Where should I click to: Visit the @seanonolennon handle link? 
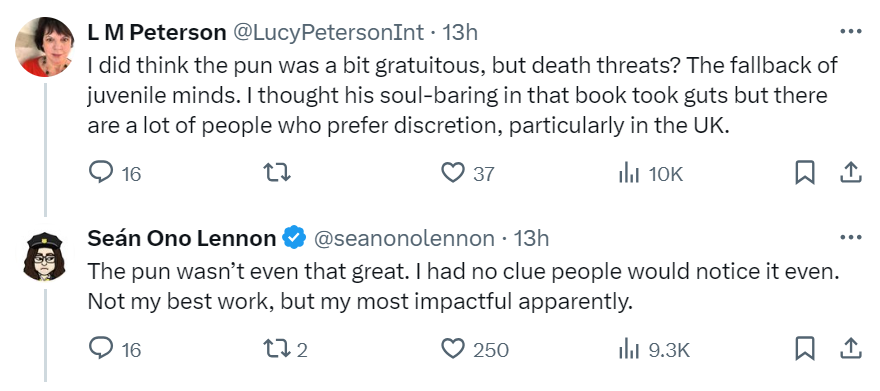(404, 239)
